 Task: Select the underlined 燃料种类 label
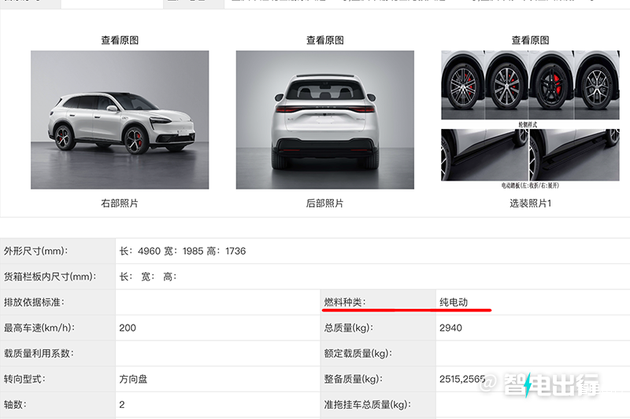345,302
